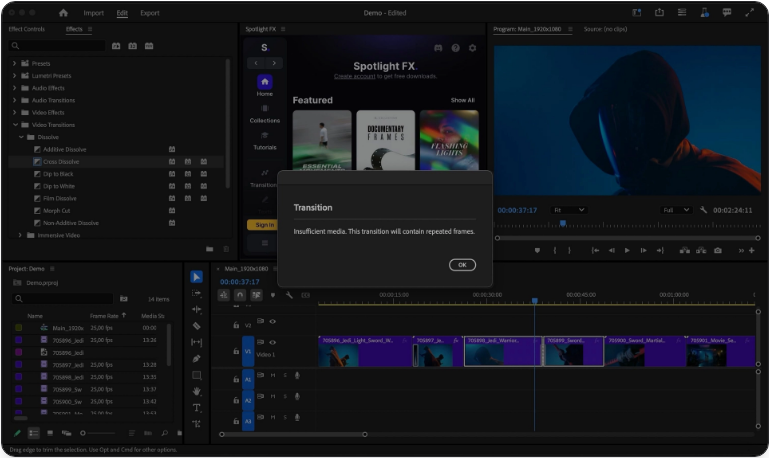769x458 pixels.
Task: Toggle V1 track output eye icon
Action: 273,342
